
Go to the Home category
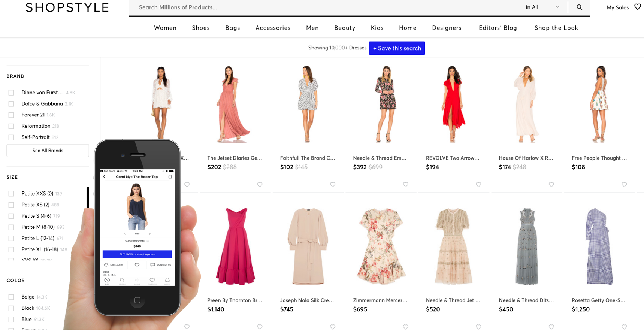[x=408, y=28]
